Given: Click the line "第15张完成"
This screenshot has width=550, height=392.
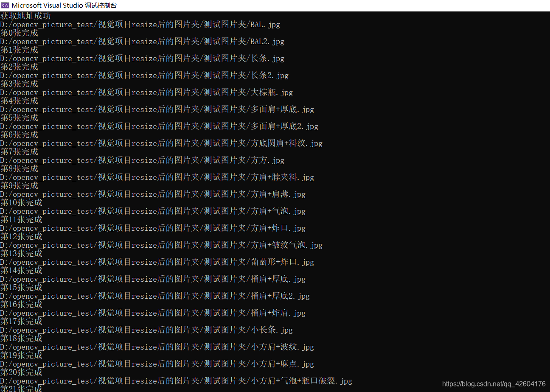Looking at the screenshot, I should pos(21,288).
